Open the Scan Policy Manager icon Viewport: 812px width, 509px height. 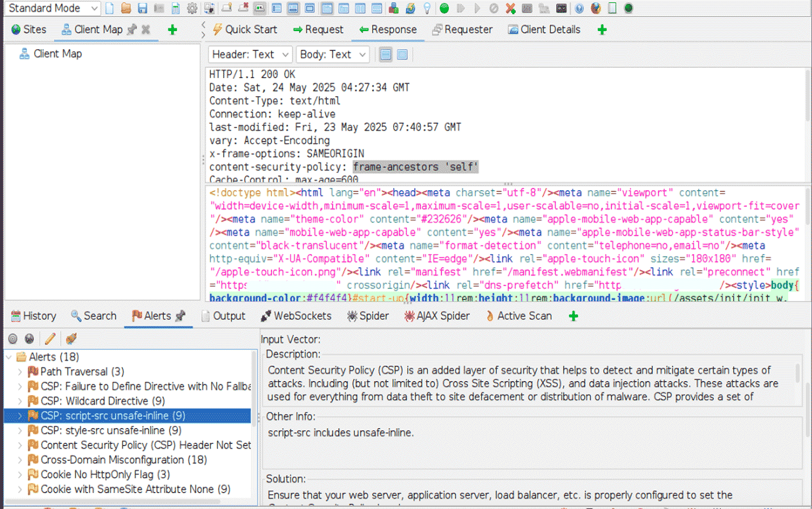[527, 8]
